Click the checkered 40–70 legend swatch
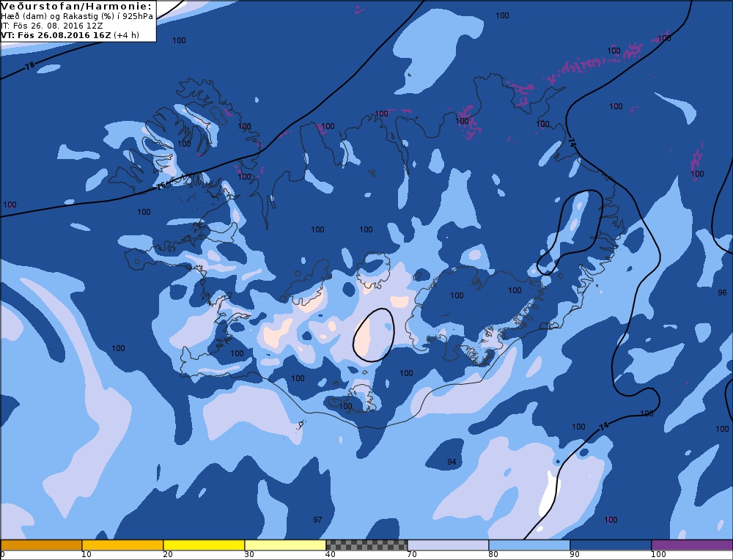This screenshot has height=560, width=733. pyautogui.click(x=366, y=545)
